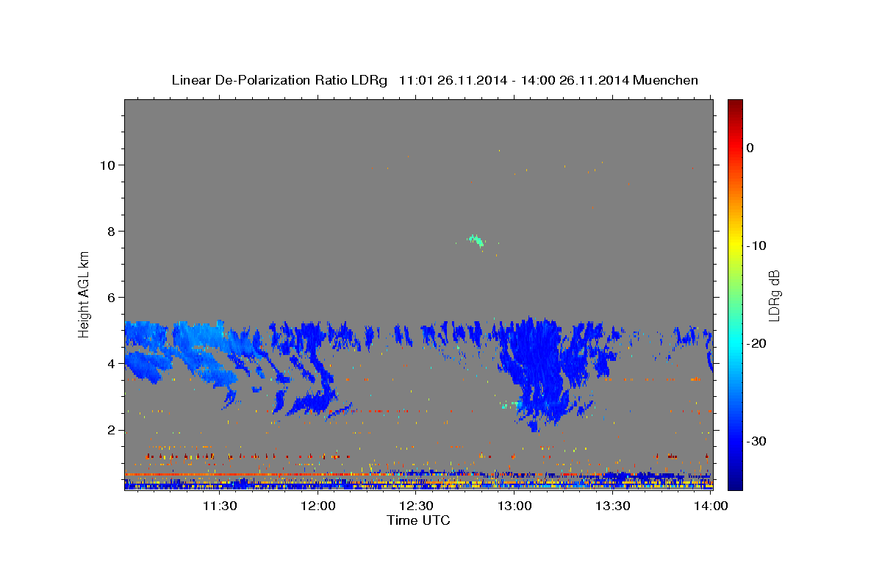Click the small cyan echo near 8 km
The image size is (882, 588).
click(x=476, y=240)
